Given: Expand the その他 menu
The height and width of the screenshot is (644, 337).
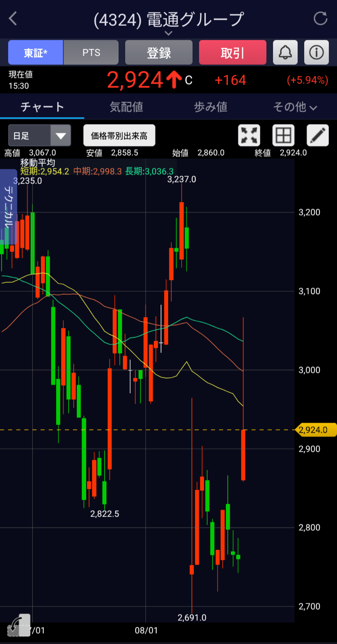Looking at the screenshot, I should pyautogui.click(x=295, y=107).
